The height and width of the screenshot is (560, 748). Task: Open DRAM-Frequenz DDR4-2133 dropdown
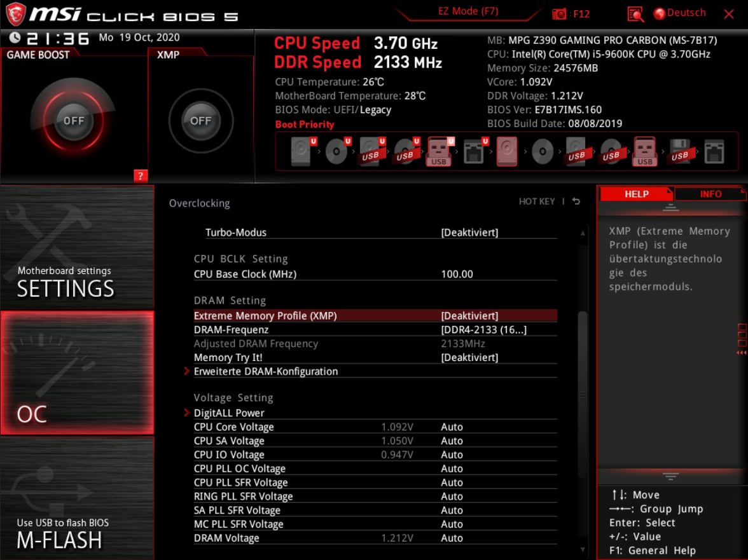pos(483,329)
